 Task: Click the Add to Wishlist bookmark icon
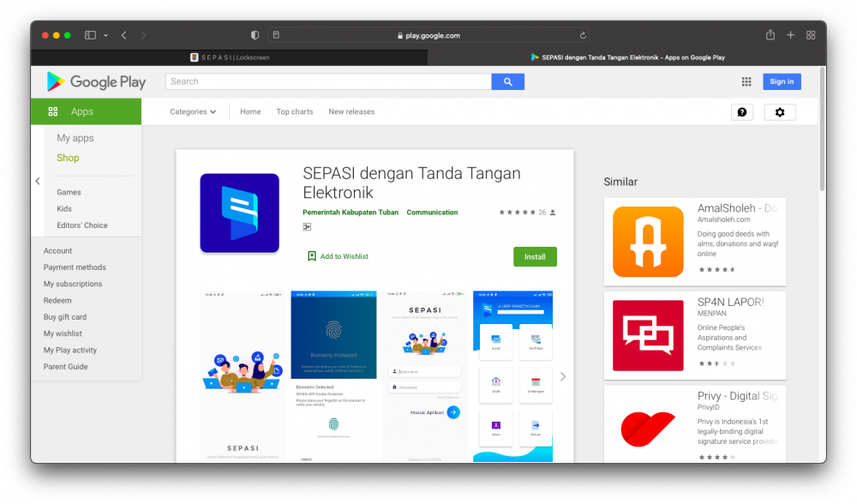[x=312, y=255]
